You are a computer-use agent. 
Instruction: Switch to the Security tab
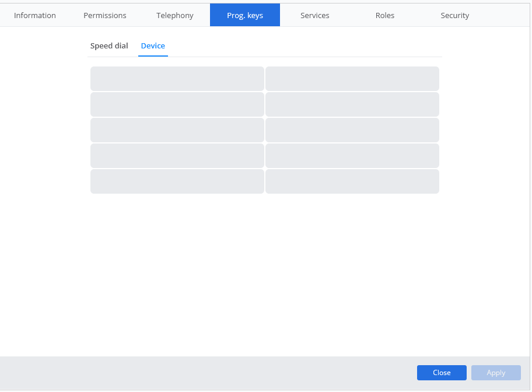[454, 15]
